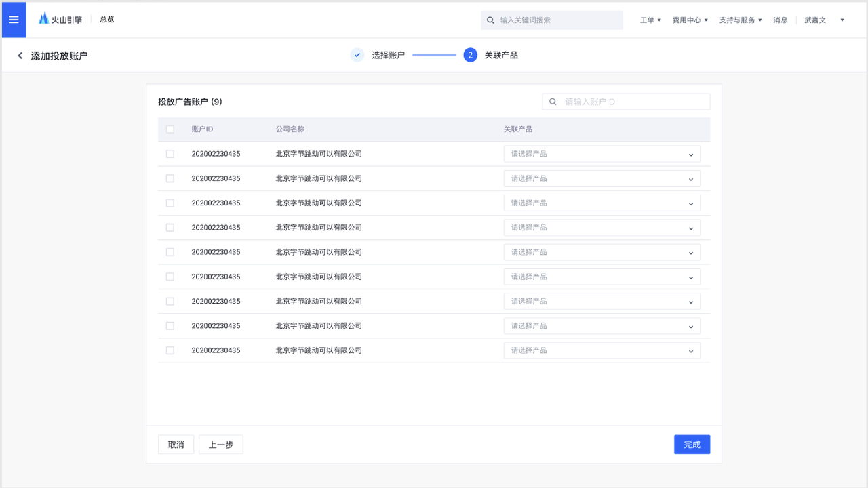
Task: Click the 公司名称 column header
Action: coord(290,129)
